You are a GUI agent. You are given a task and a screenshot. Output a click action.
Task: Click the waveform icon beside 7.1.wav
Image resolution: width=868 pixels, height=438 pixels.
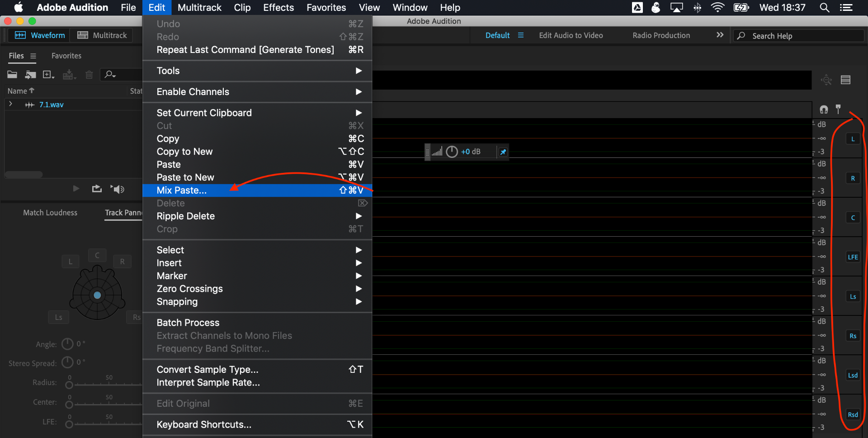tap(29, 105)
